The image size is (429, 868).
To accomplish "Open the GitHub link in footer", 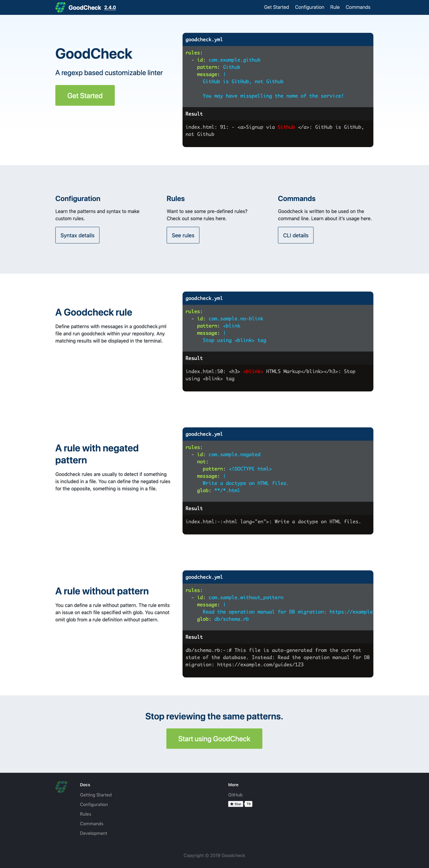I will [x=235, y=794].
